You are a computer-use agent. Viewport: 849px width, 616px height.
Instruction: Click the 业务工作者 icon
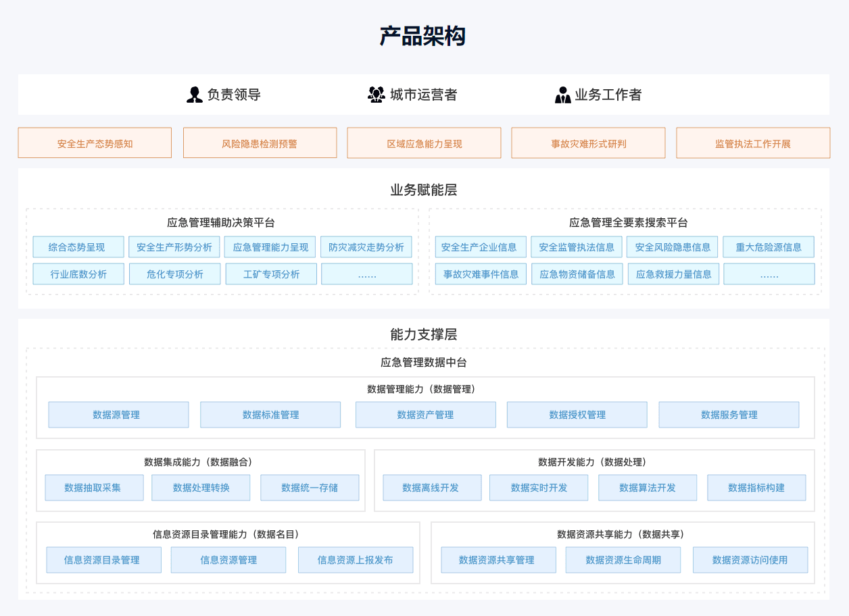562,95
